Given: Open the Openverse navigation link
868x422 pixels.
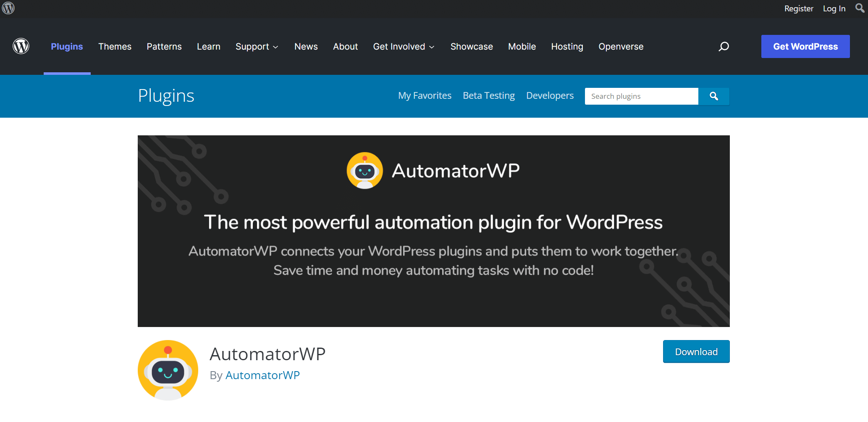Looking at the screenshot, I should (x=621, y=46).
